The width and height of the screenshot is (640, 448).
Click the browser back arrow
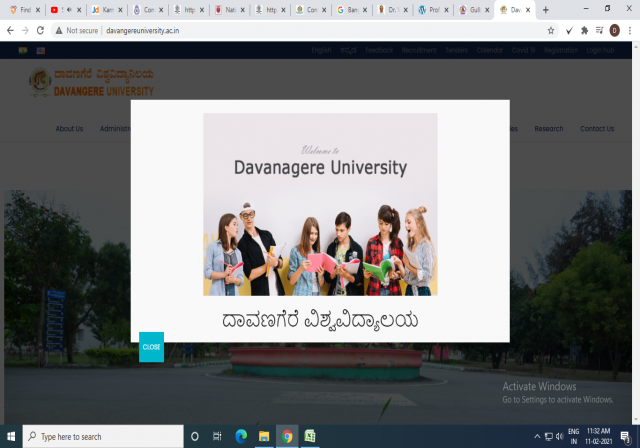[9, 31]
